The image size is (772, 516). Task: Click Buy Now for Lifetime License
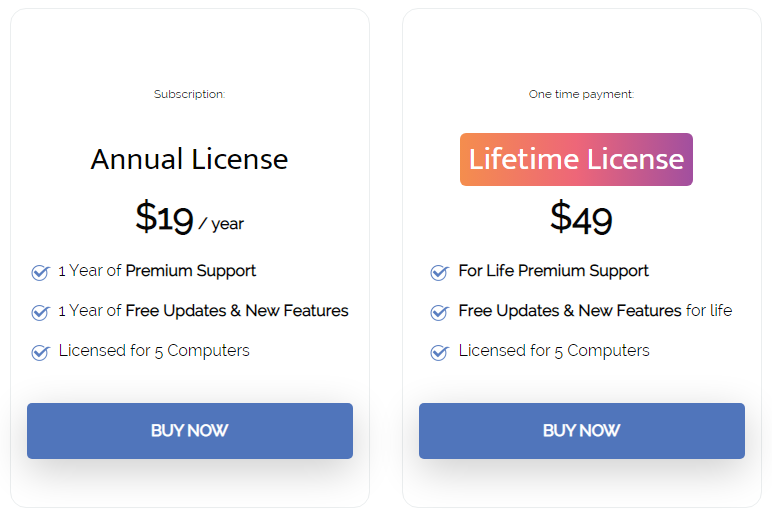581,431
